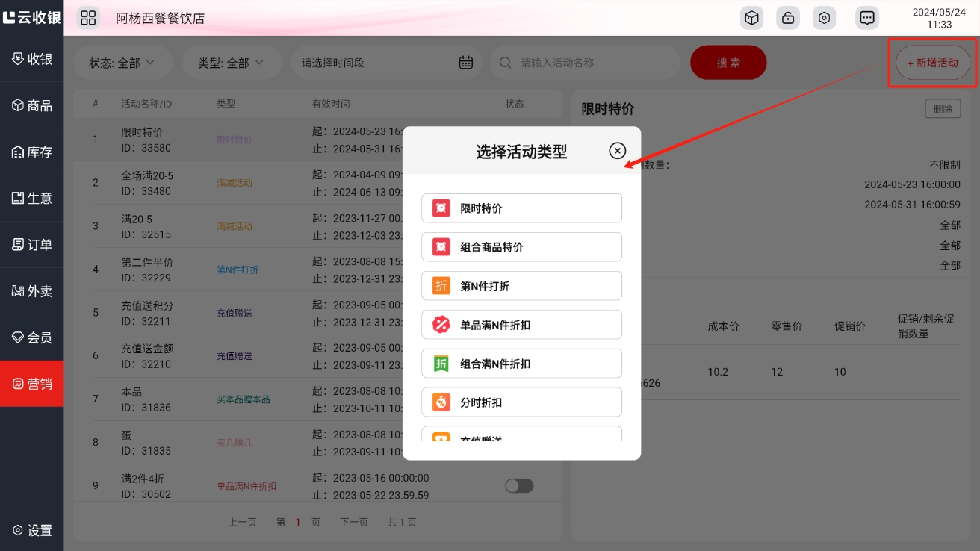Screen dimensions: 980x551
Task: Select 第N件打折 activity type
Action: pos(521,286)
